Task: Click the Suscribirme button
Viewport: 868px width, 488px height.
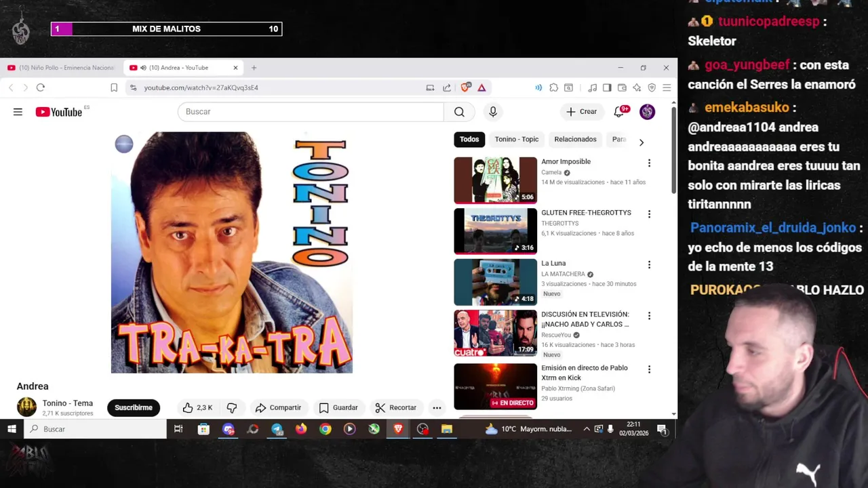Action: 134,407
